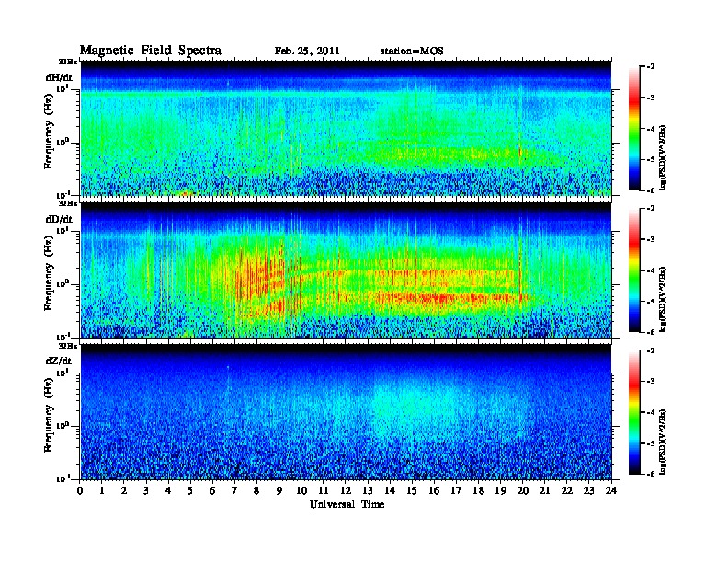This screenshot has width=728, height=563.
Task: Click hour "18" on the time axis
Action: 478,490
